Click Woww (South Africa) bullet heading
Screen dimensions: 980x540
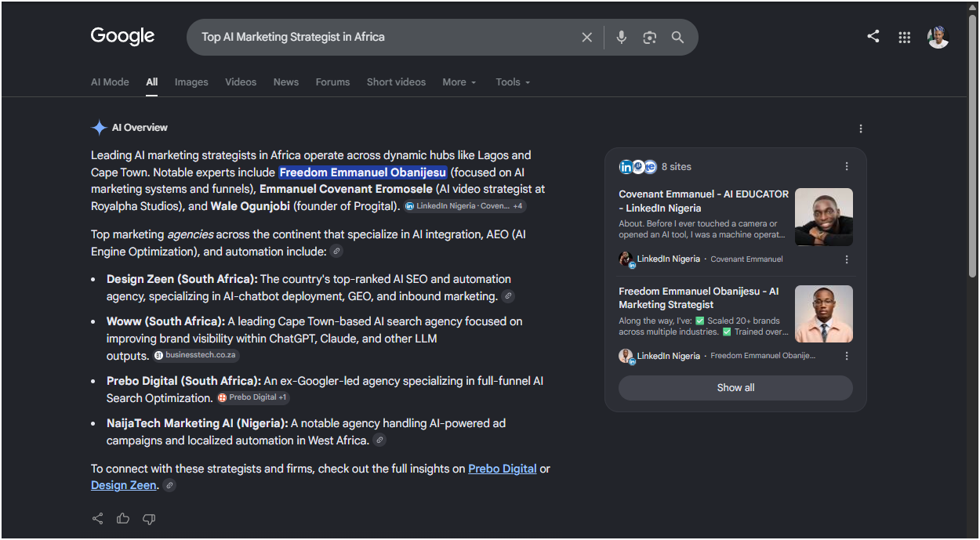point(165,321)
